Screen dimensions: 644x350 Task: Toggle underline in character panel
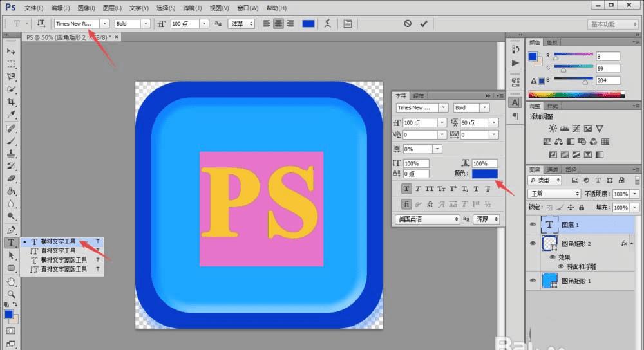(476, 189)
